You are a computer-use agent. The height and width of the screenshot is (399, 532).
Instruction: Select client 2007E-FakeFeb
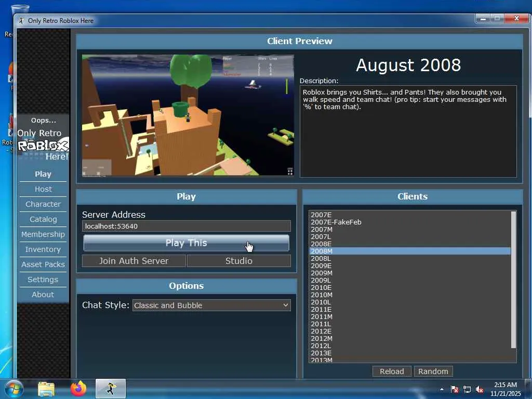tap(410, 222)
